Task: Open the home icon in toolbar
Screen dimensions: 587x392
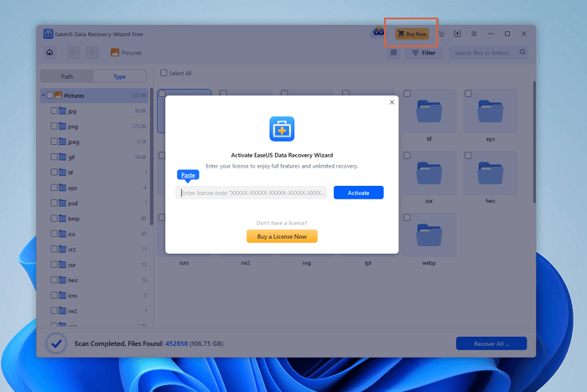Action: point(49,53)
